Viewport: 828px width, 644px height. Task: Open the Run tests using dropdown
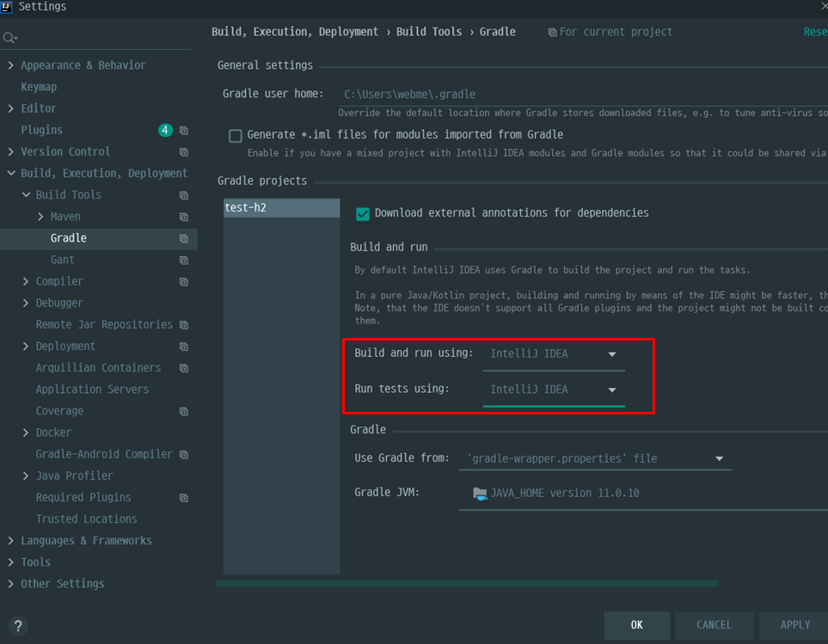[554, 389]
